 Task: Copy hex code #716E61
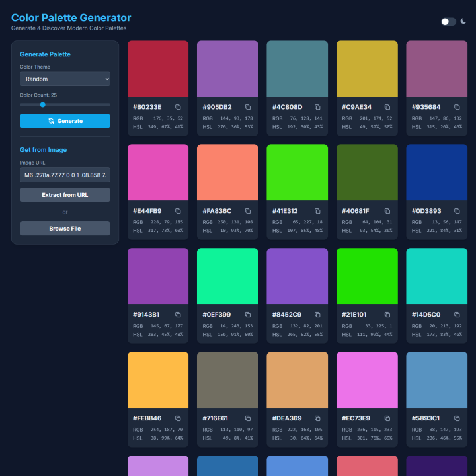(248, 418)
